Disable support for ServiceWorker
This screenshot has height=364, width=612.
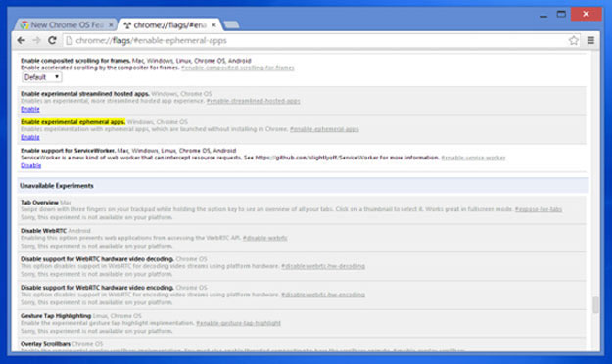pos(30,165)
